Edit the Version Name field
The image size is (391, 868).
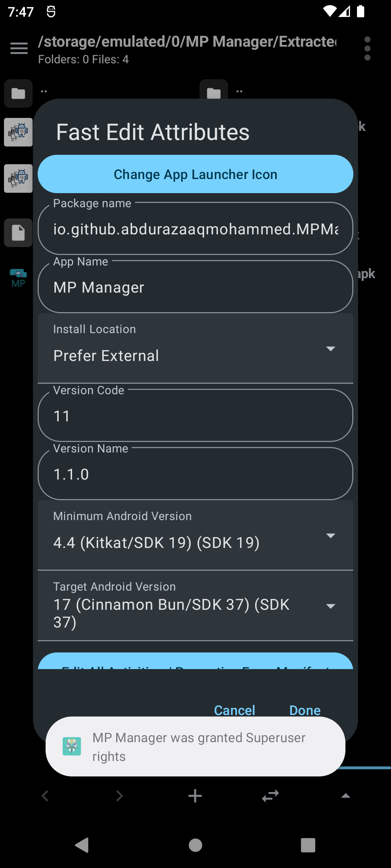[x=195, y=473]
